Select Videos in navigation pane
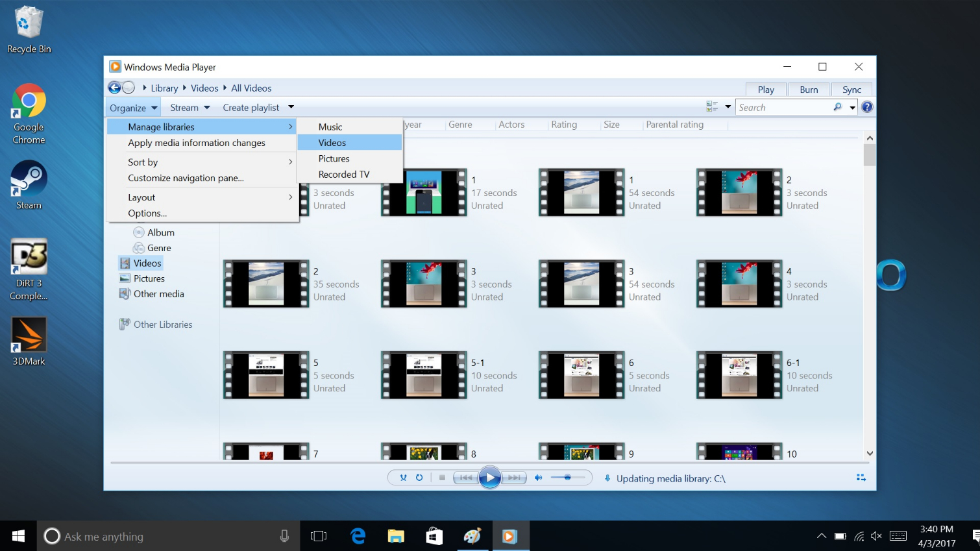 coord(140,263)
